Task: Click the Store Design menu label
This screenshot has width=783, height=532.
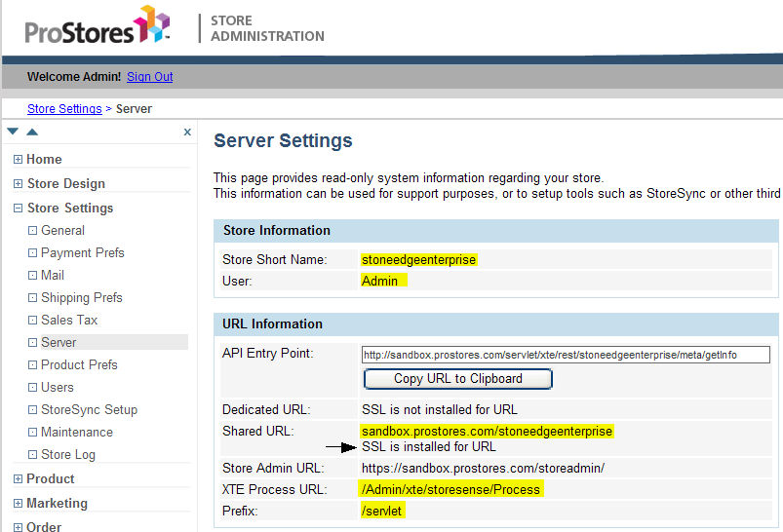Action: [66, 183]
